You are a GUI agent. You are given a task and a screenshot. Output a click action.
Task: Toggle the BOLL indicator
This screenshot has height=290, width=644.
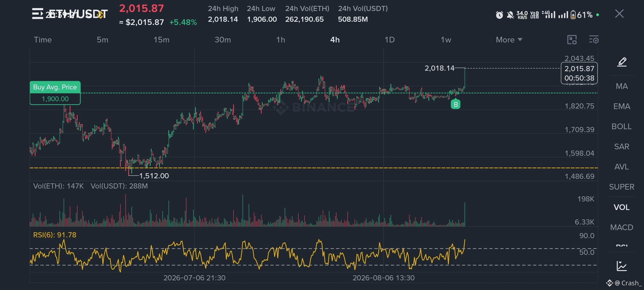[x=622, y=126]
